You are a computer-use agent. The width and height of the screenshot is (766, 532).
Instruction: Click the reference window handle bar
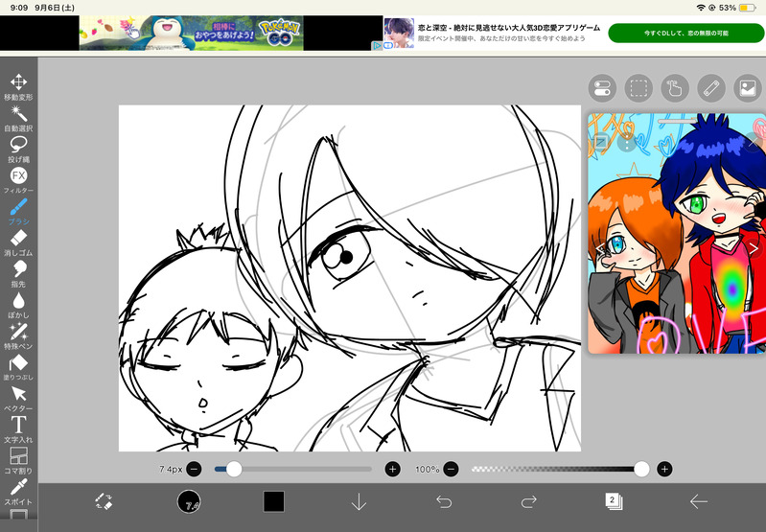click(677, 120)
